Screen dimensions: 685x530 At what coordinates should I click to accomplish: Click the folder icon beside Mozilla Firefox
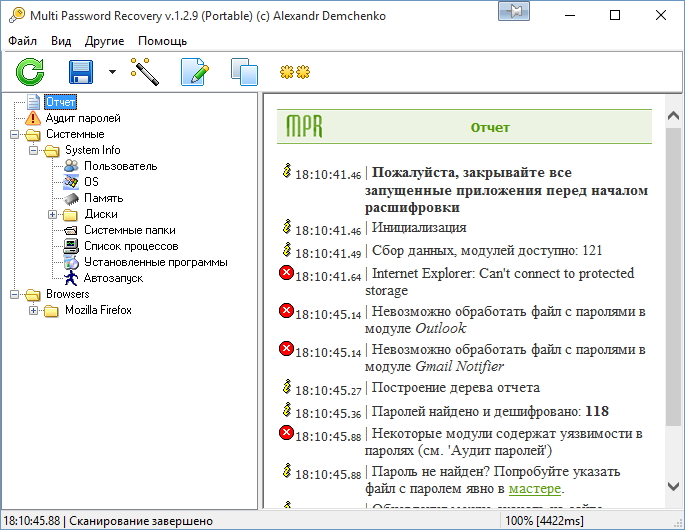tap(52, 311)
